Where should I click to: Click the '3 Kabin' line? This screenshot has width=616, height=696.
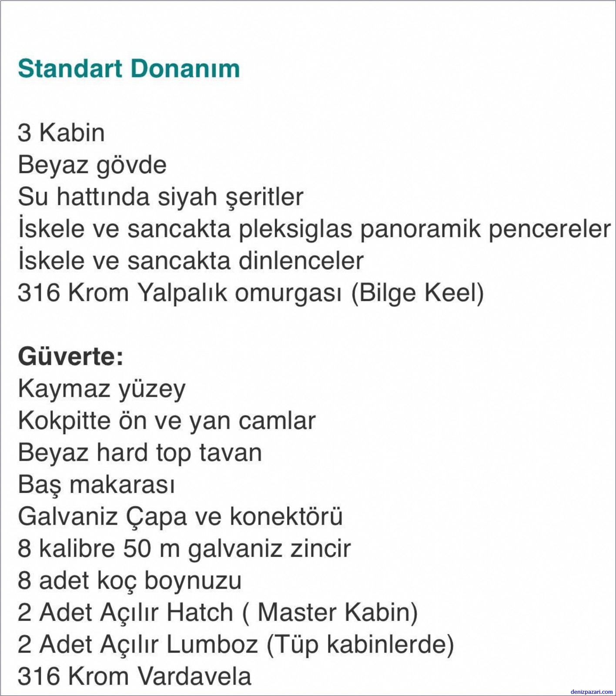[x=61, y=133]
